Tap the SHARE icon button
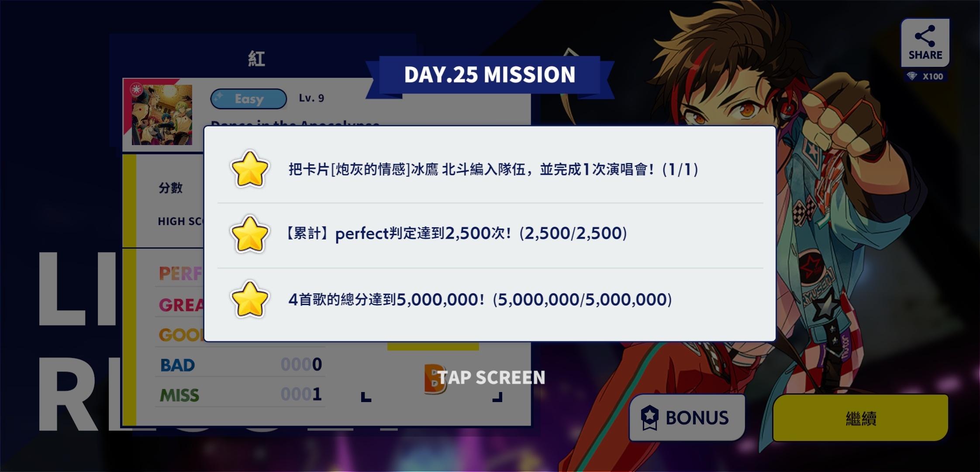 tap(925, 42)
